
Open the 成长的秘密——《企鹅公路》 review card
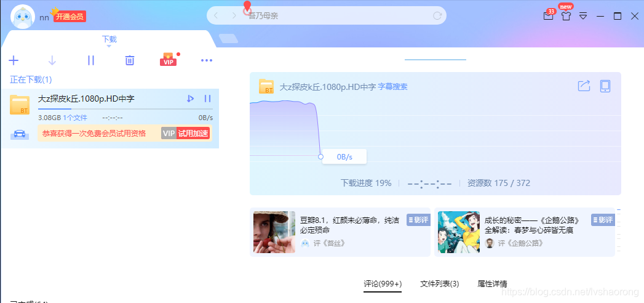pos(525,232)
